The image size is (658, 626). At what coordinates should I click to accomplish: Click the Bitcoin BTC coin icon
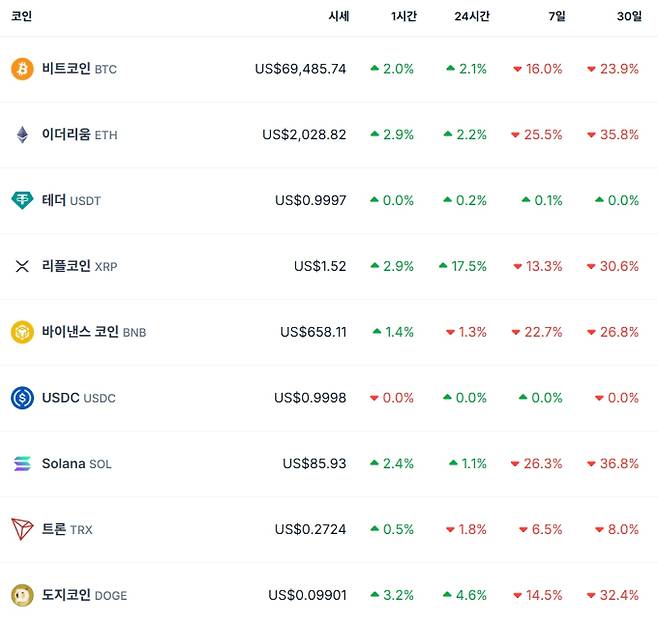(x=22, y=69)
